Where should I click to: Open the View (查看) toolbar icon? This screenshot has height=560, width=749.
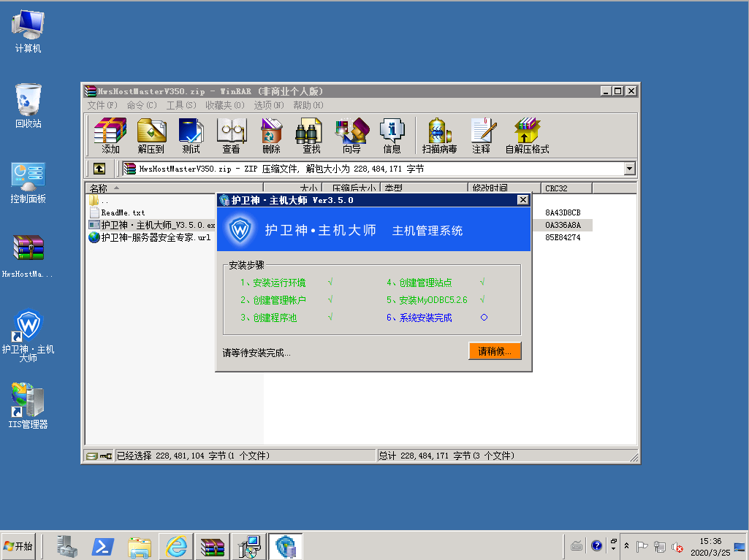pyautogui.click(x=232, y=136)
